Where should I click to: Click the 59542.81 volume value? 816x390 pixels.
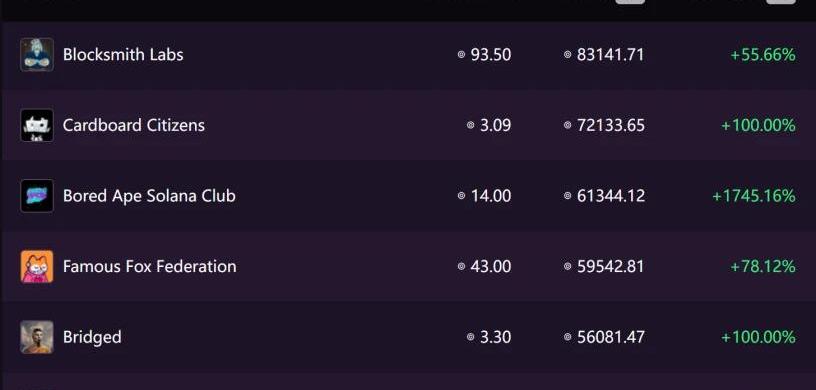pos(610,267)
